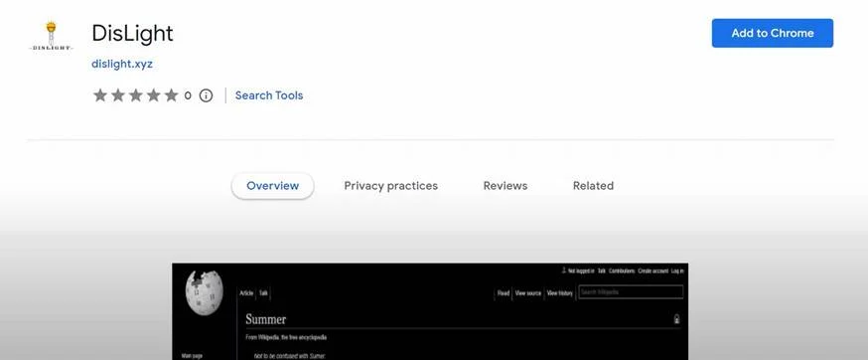Viewport: 868px width, 360px height.
Task: Click the Create account link in the preview
Action: (652, 270)
